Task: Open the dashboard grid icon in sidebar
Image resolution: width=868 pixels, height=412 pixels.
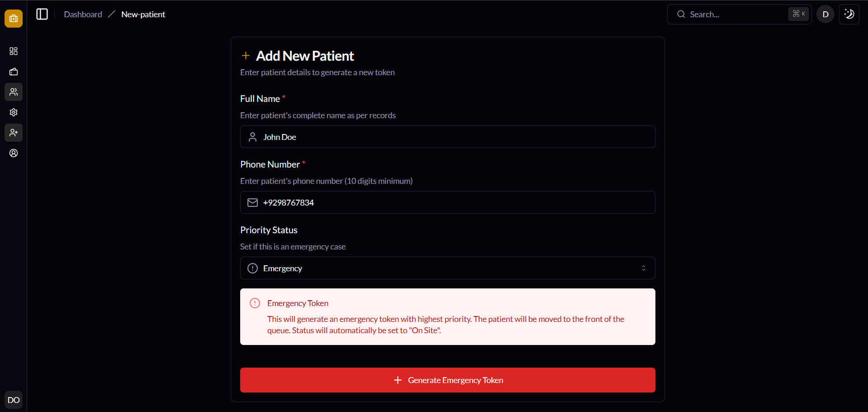Action: [14, 51]
